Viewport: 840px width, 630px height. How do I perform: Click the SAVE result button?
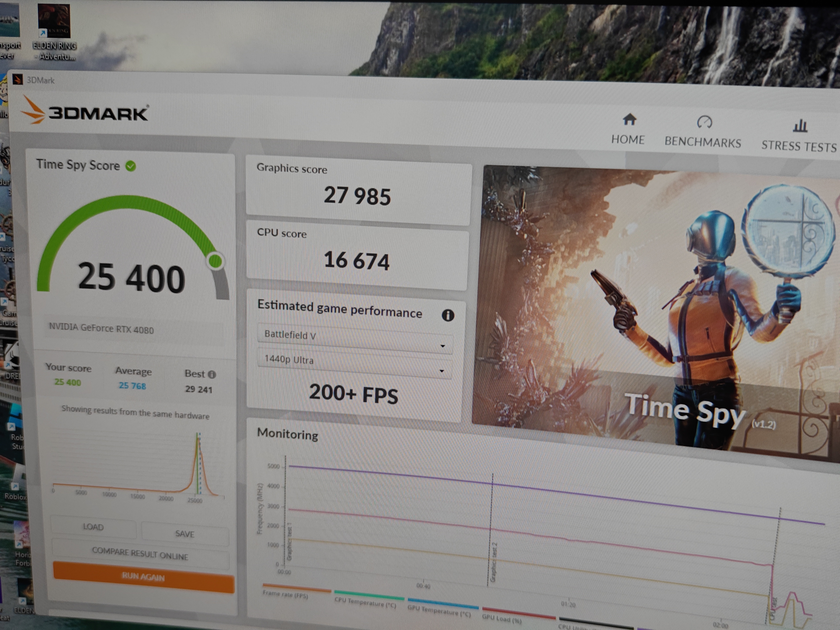click(x=185, y=534)
